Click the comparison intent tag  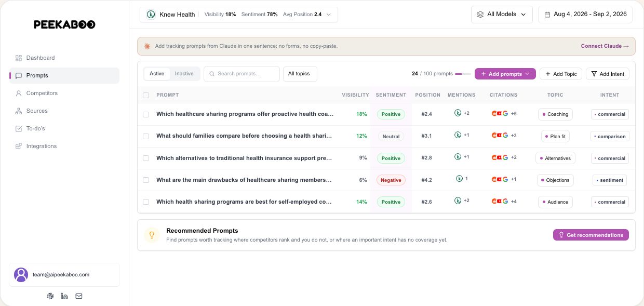coord(610,136)
